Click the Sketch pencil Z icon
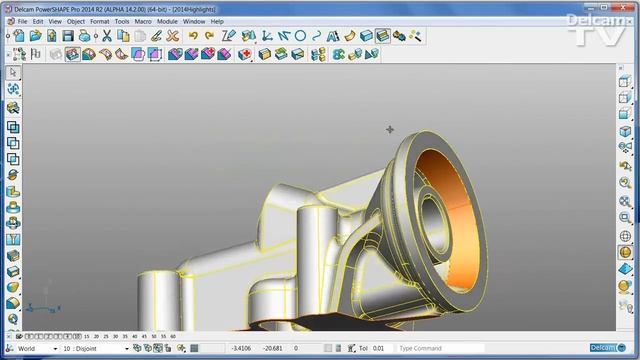The height and width of the screenshot is (360, 640). click(229, 36)
